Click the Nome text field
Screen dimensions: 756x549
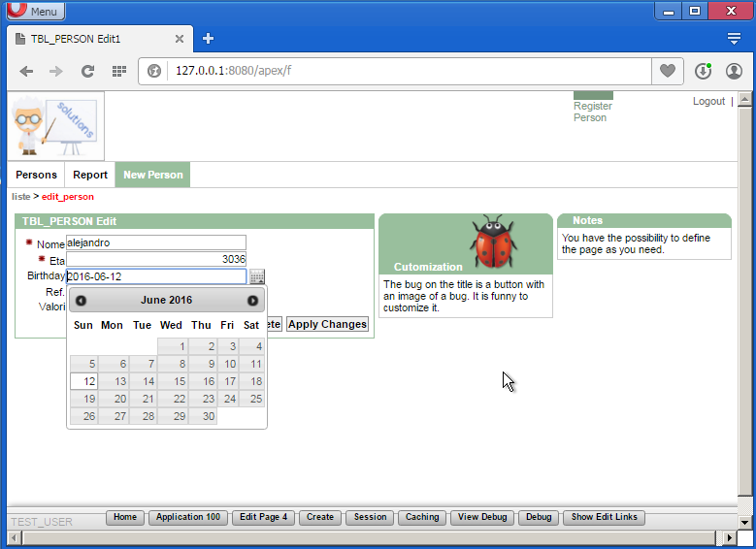pos(155,242)
